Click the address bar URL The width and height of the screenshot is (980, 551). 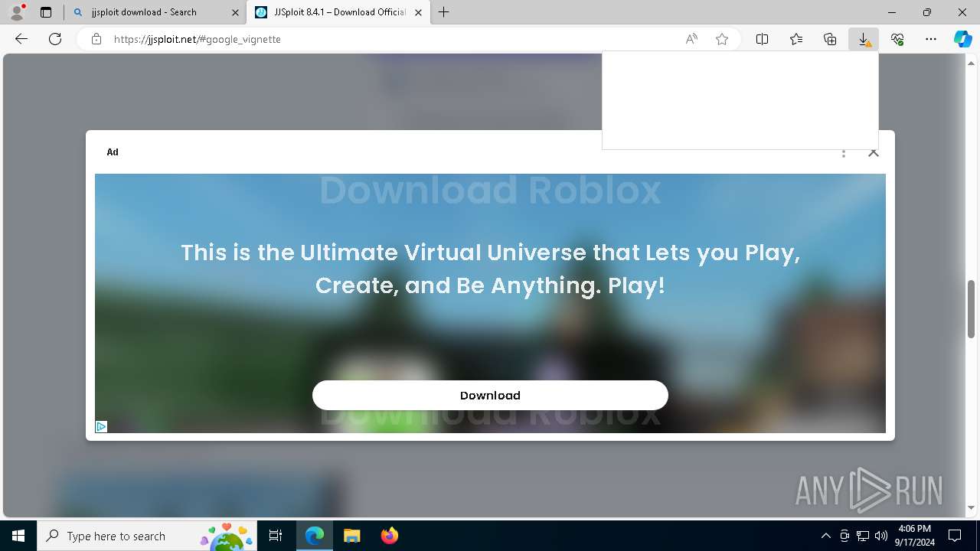197,39
